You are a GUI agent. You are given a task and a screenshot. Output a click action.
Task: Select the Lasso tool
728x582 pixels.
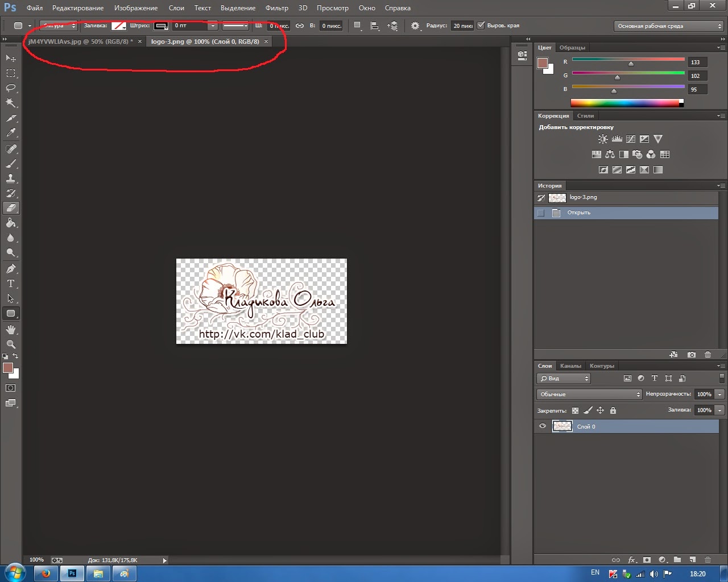tap(10, 88)
